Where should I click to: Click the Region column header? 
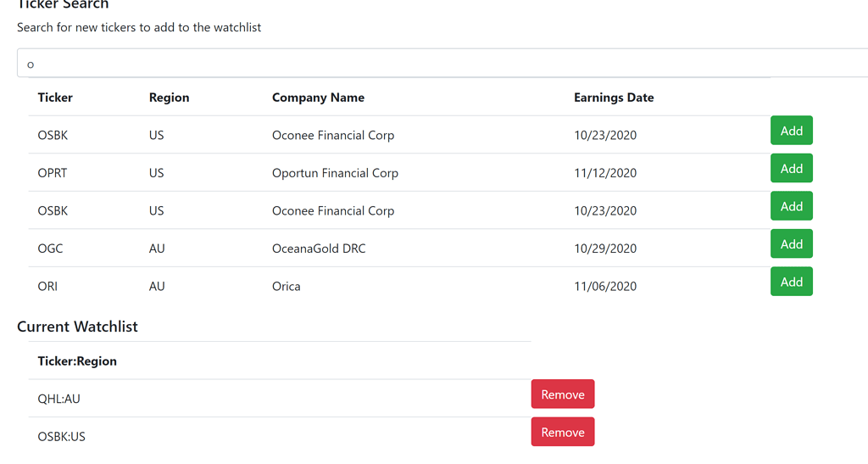coord(169,98)
